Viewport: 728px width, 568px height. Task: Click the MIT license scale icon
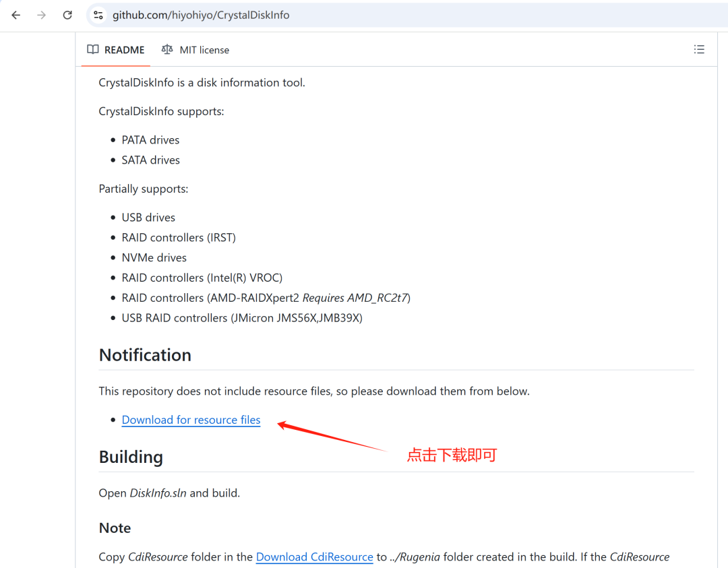(167, 49)
